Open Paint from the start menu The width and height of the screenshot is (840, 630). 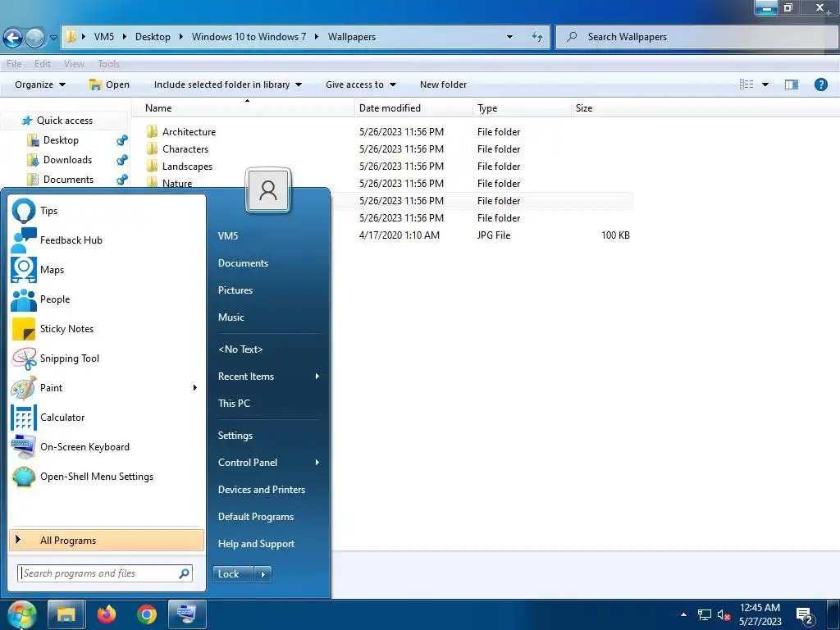point(107,388)
